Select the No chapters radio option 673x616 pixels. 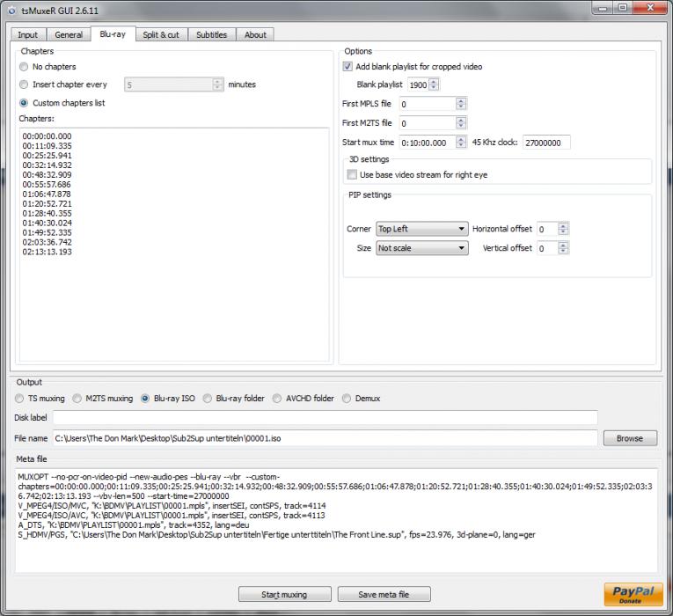(24, 67)
